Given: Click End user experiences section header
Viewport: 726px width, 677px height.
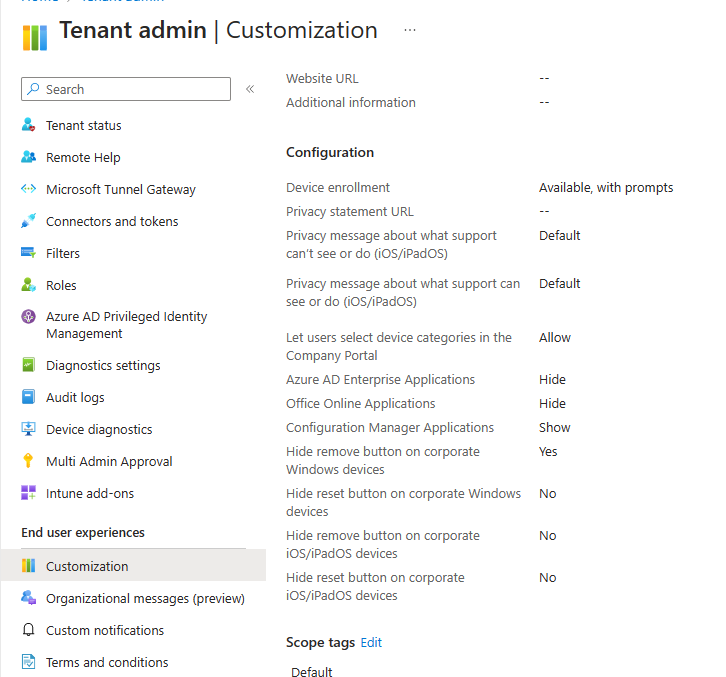Looking at the screenshot, I should point(83,533).
